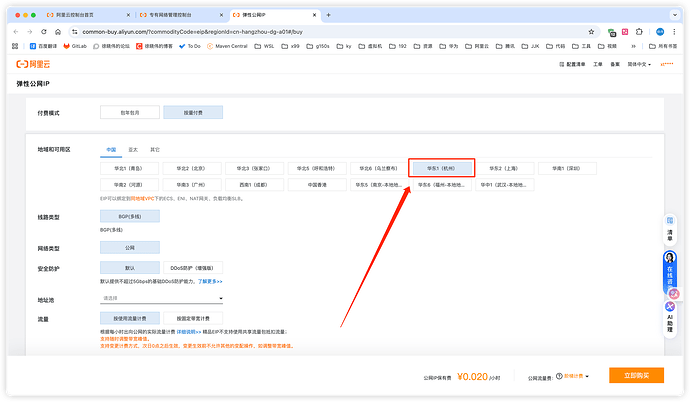690x402 pixels.
Task: Select 包年包月 payment mode
Action: (129, 113)
